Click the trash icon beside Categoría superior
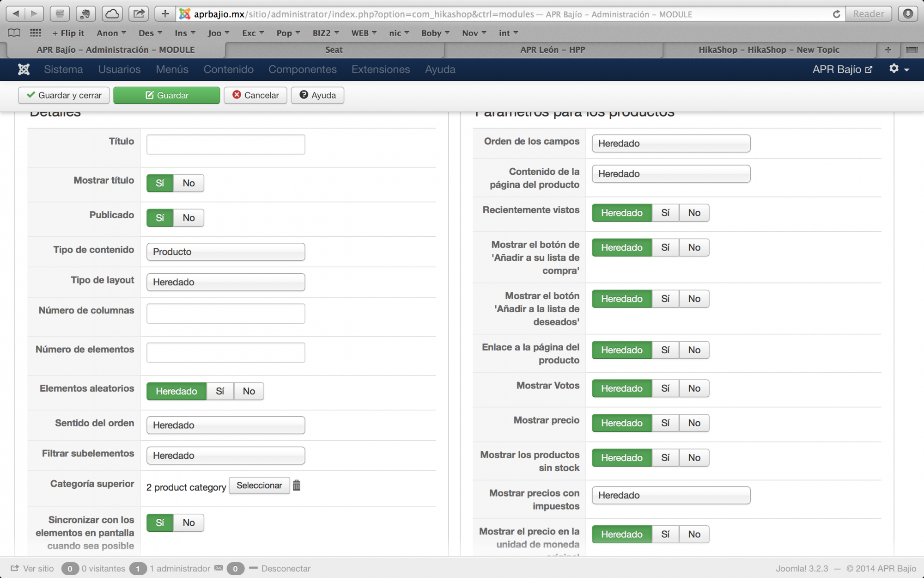 tap(297, 486)
